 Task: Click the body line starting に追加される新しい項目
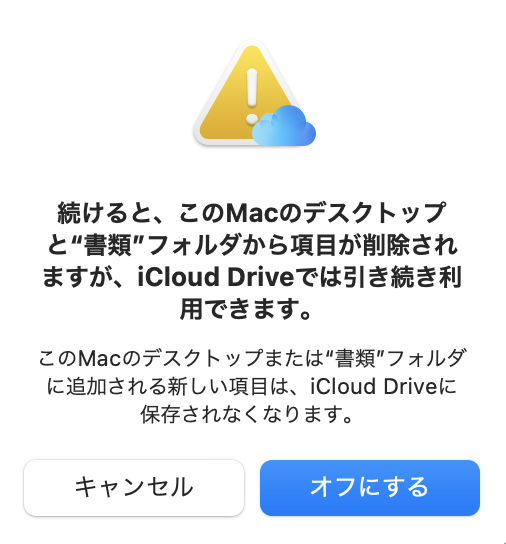coord(252,386)
